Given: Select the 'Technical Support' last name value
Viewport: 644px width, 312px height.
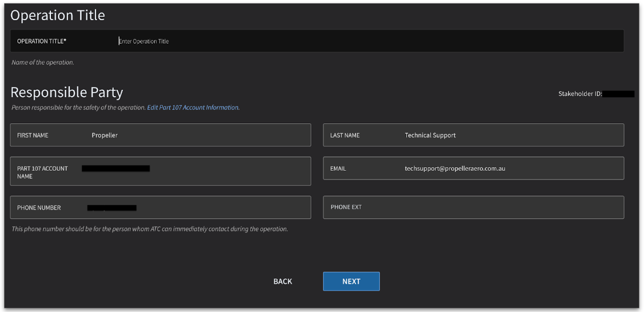Looking at the screenshot, I should tap(430, 135).
